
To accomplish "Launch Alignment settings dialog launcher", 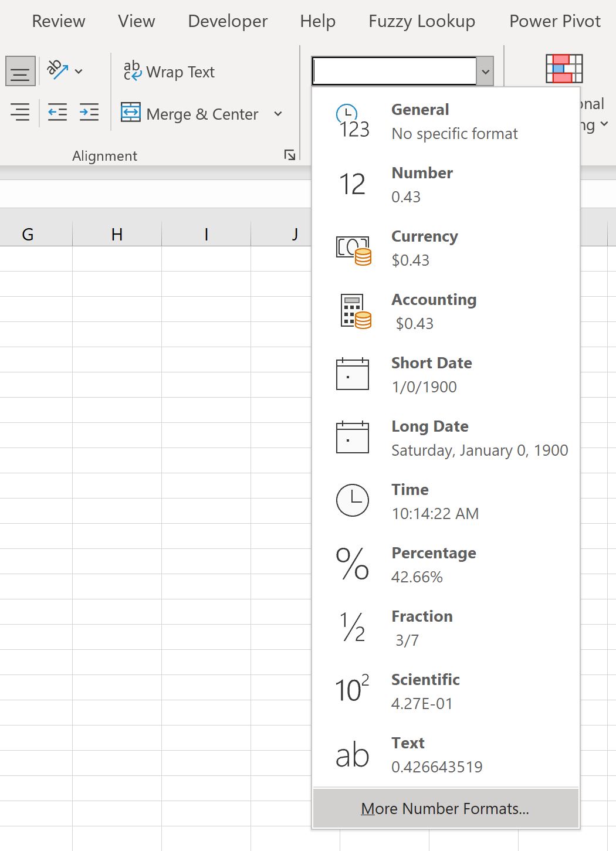I will (290, 155).
